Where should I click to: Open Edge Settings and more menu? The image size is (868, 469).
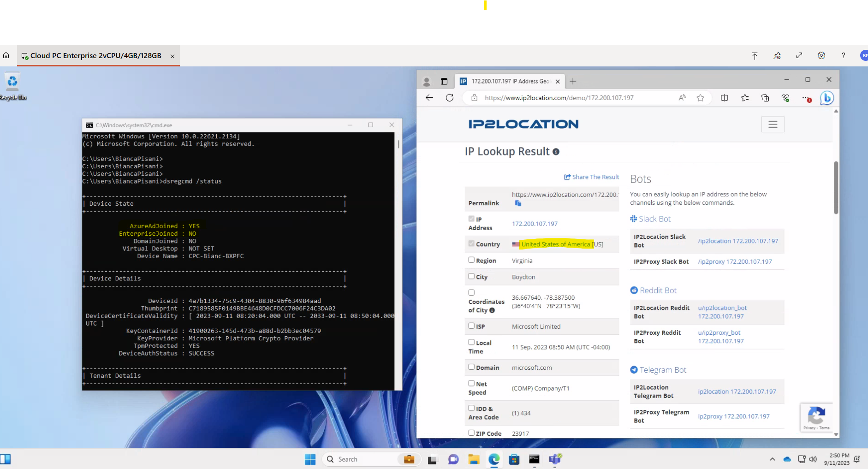806,98
